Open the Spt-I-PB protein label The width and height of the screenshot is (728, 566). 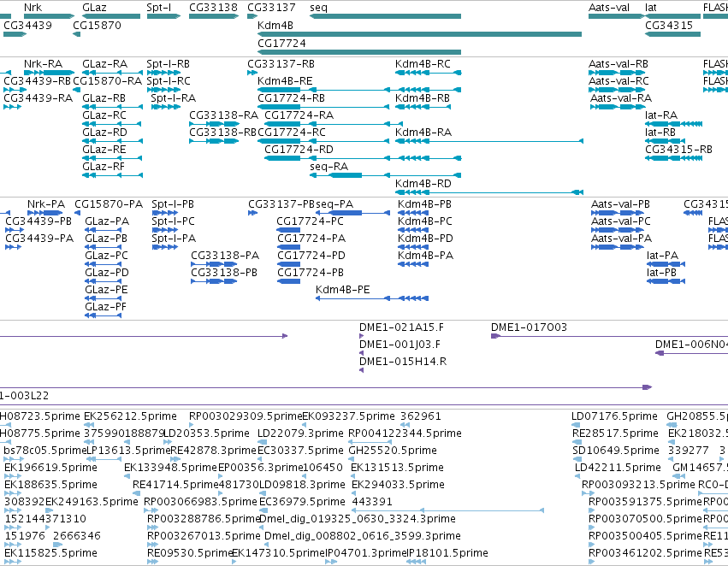tap(173, 204)
